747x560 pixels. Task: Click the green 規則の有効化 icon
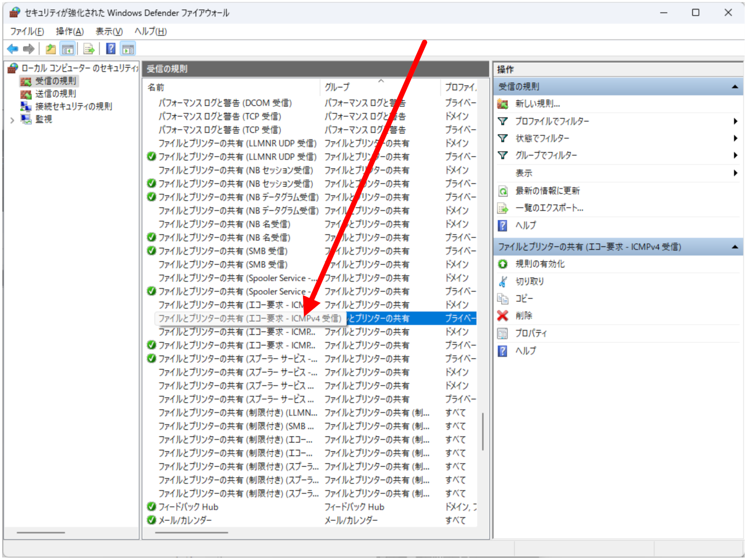[503, 264]
